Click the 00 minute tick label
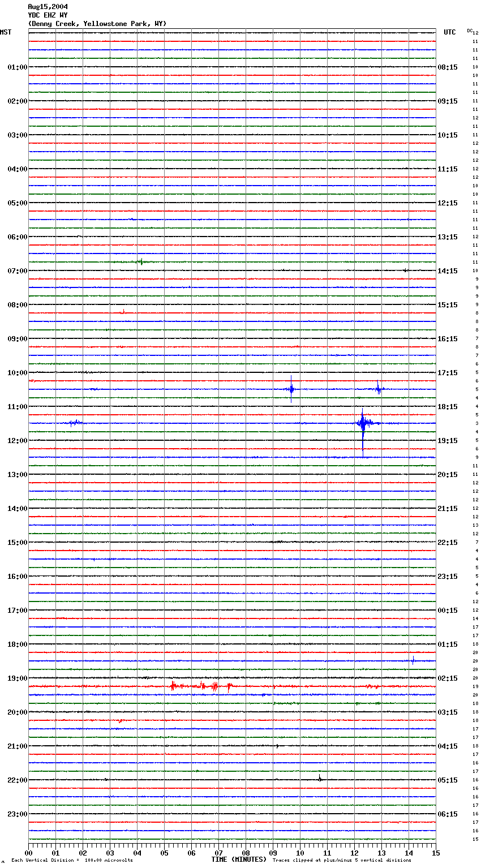Image resolution: width=481 pixels, height=868 pixels. point(28,853)
